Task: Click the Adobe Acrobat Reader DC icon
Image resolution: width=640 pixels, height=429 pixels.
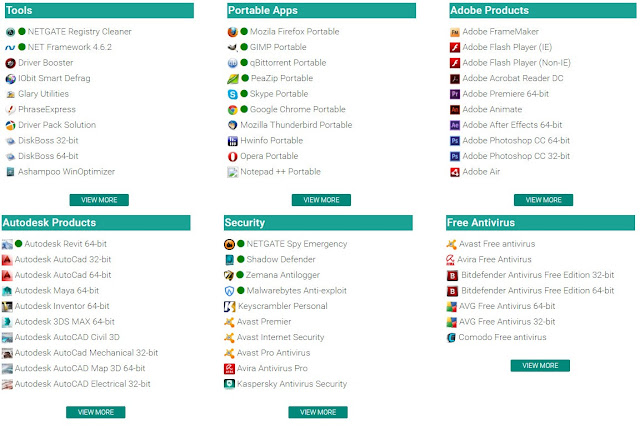Action: 455,78
